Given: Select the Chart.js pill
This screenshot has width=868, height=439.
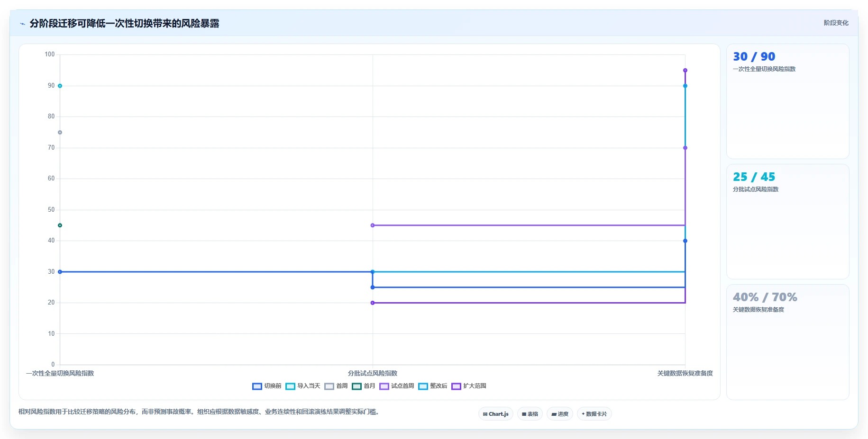Looking at the screenshot, I should (495, 414).
